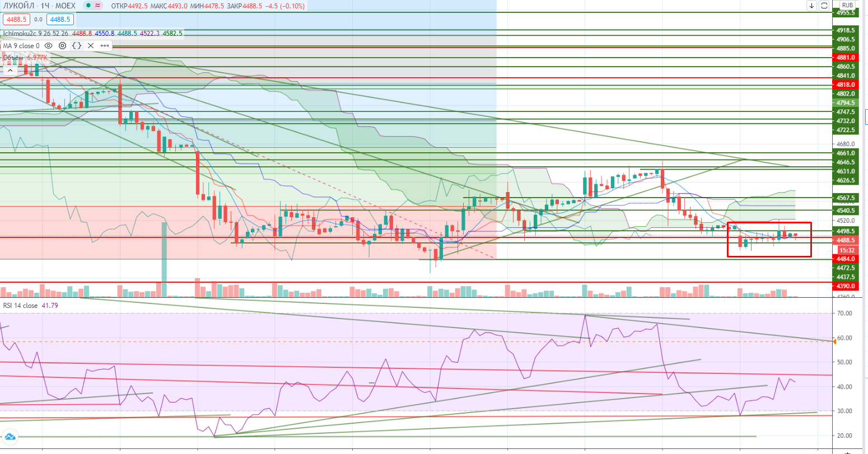This screenshot has width=868, height=454.
Task: Click the blue buy price 4488.5 button
Action: [59, 19]
